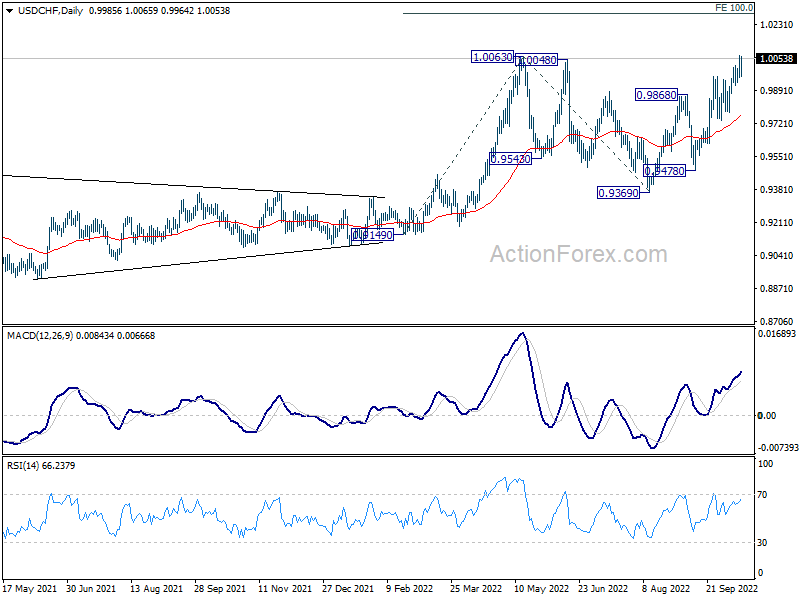Click the 9 Feb 2022 date label
The height and width of the screenshot is (600, 800).
[x=410, y=589]
